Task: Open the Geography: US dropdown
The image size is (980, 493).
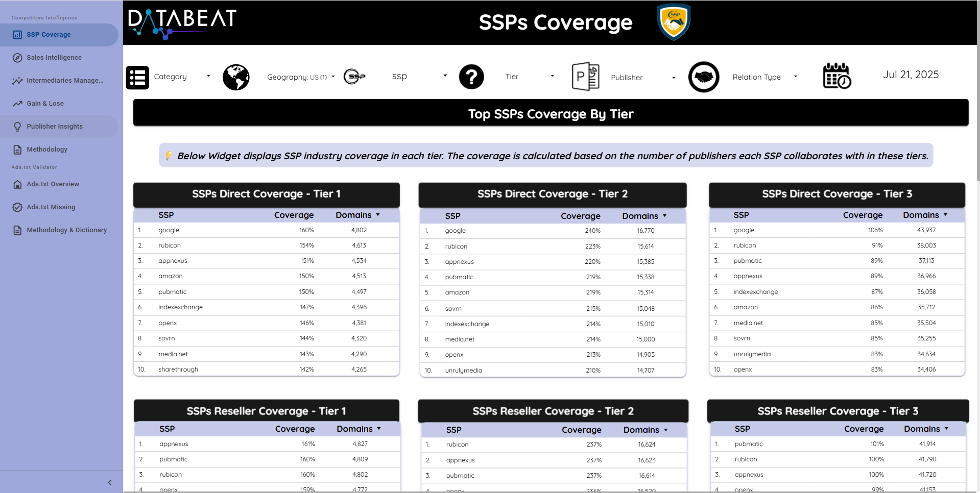Action: pyautogui.click(x=301, y=77)
